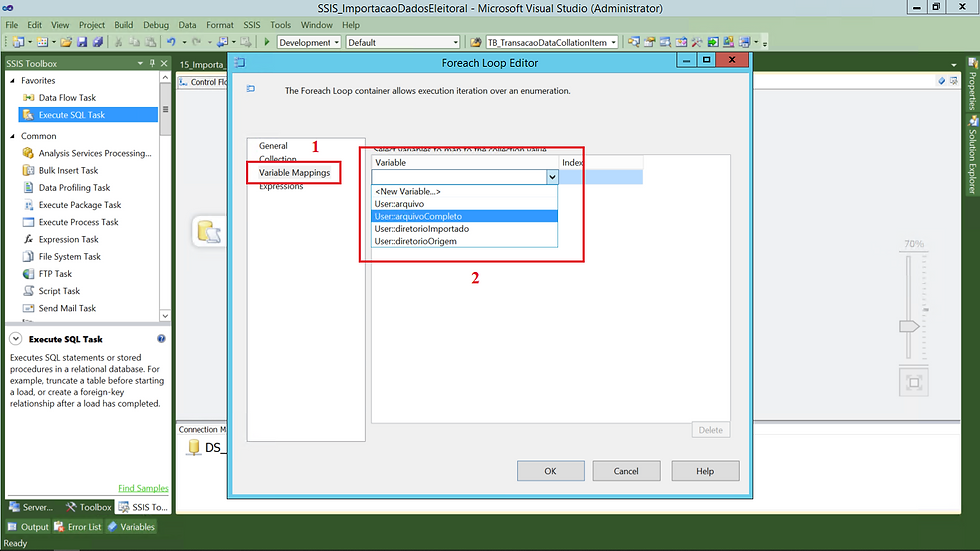Image resolution: width=980 pixels, height=551 pixels.
Task: Choose <New Variable...> in the list
Action: tap(464, 191)
